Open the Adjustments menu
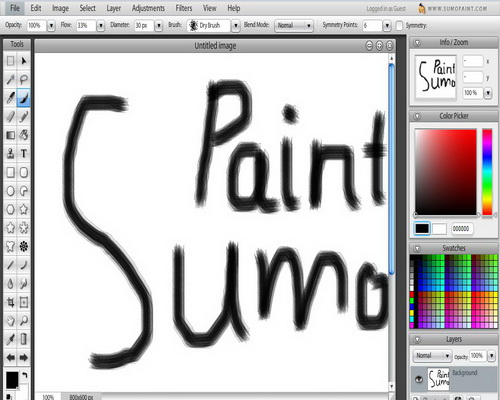Viewport: 500px width, 400px height. 148,8
